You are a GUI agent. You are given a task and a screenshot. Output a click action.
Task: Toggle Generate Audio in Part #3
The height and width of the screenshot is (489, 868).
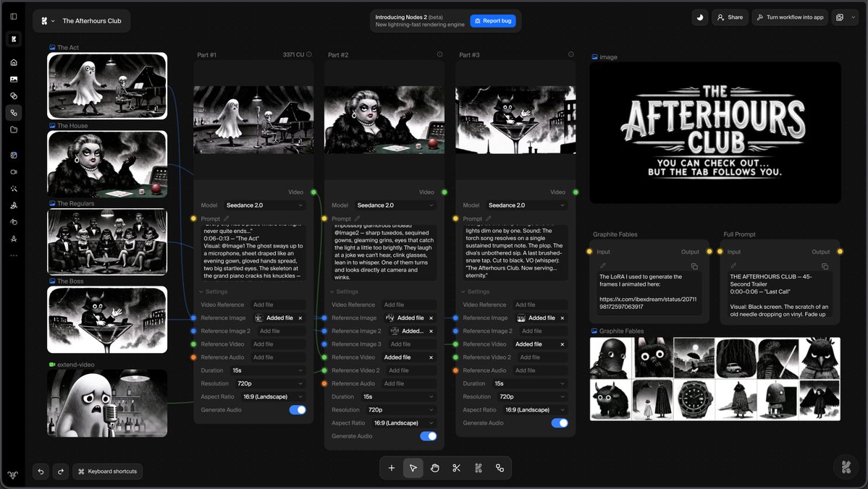[560, 423]
